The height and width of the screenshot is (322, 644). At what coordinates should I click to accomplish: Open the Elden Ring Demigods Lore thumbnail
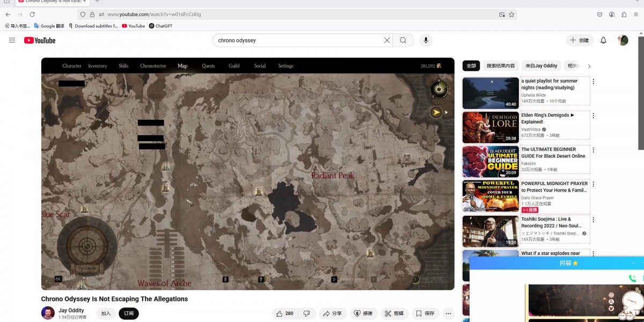click(491, 127)
